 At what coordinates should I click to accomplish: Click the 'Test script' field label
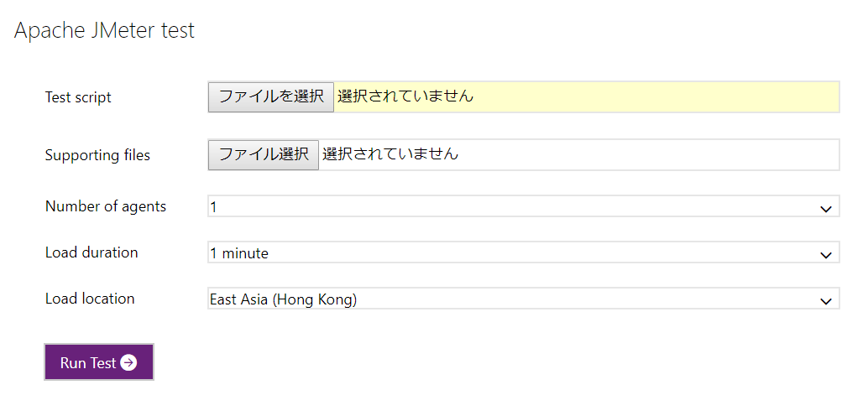click(x=78, y=97)
